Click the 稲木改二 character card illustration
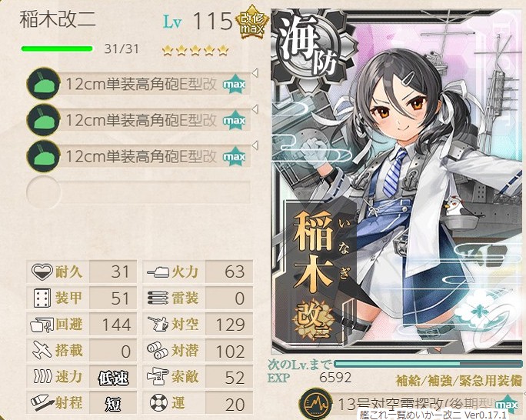 click(x=398, y=182)
